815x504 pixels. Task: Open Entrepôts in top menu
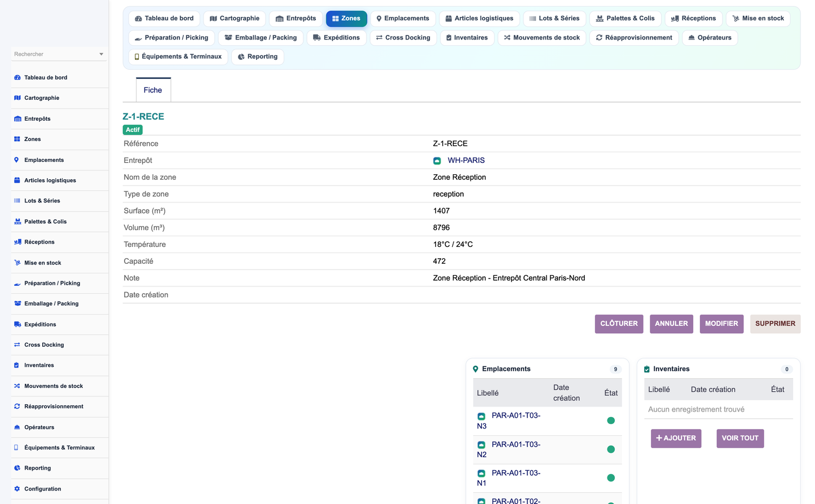[296, 19]
